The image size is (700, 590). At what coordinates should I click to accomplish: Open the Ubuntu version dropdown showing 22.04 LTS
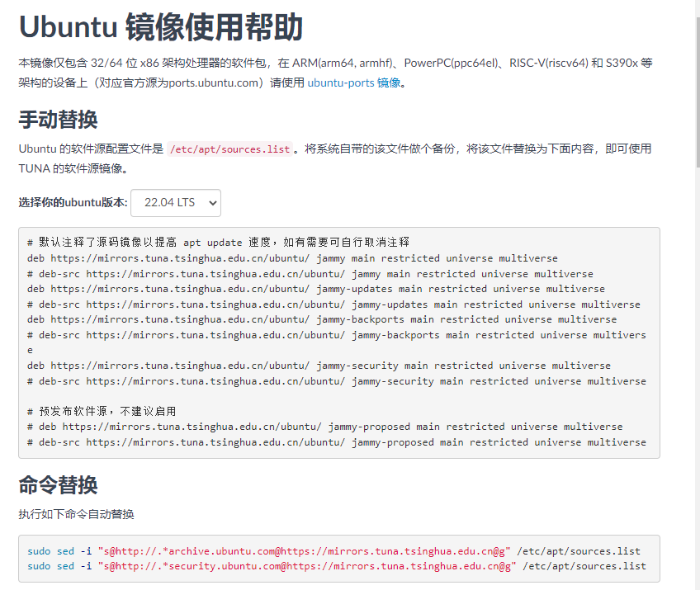pos(176,203)
